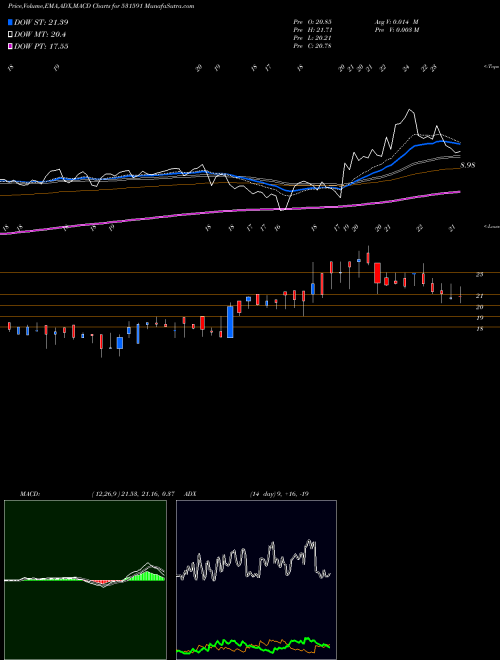Click the 'ADX' panel heading

191,494
